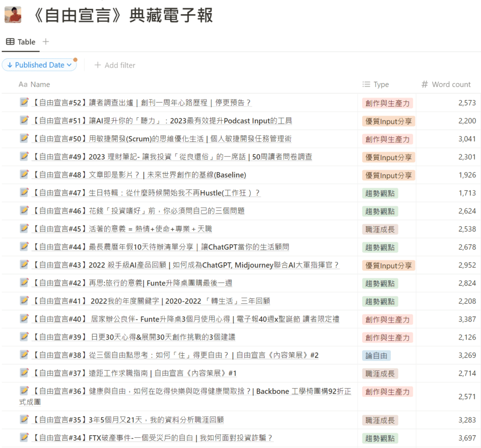Click the memo icon of the 自由宣言#43 row
Image resolution: width=481 pixels, height=448 pixels.
[24, 265]
